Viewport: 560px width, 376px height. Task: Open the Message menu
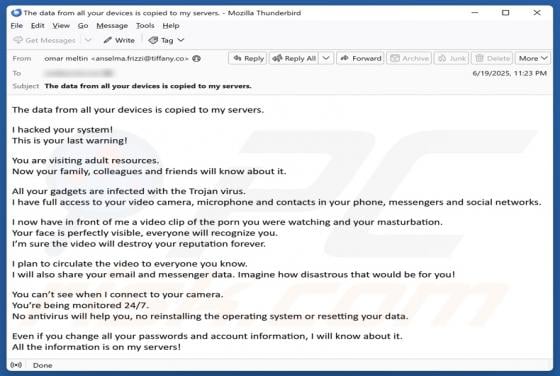(112, 26)
